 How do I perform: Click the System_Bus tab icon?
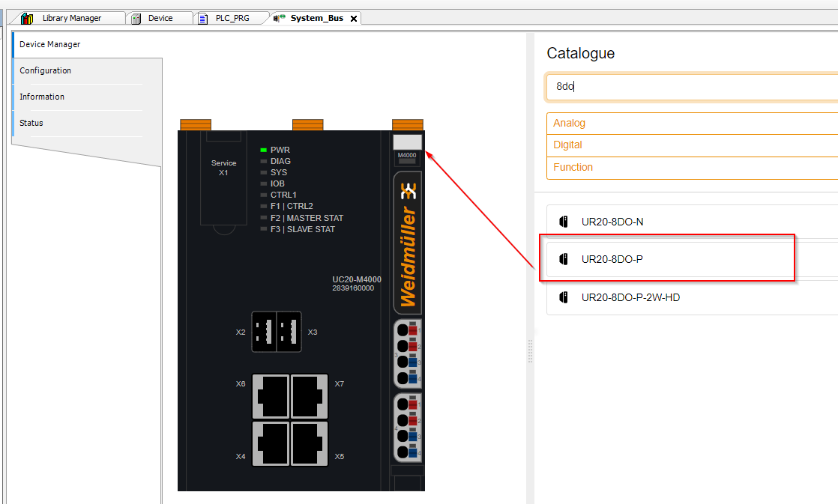click(x=280, y=18)
